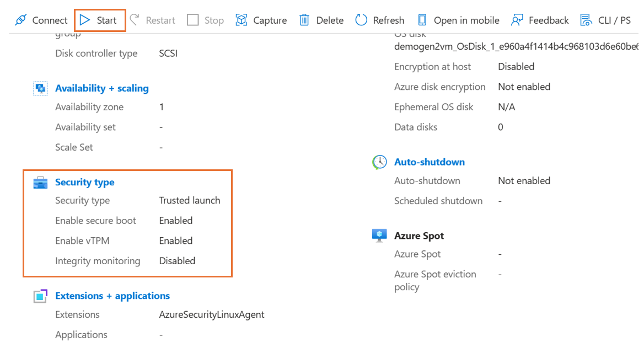Delete the VM using the trash icon
The height and width of the screenshot is (353, 644).
[x=304, y=20]
